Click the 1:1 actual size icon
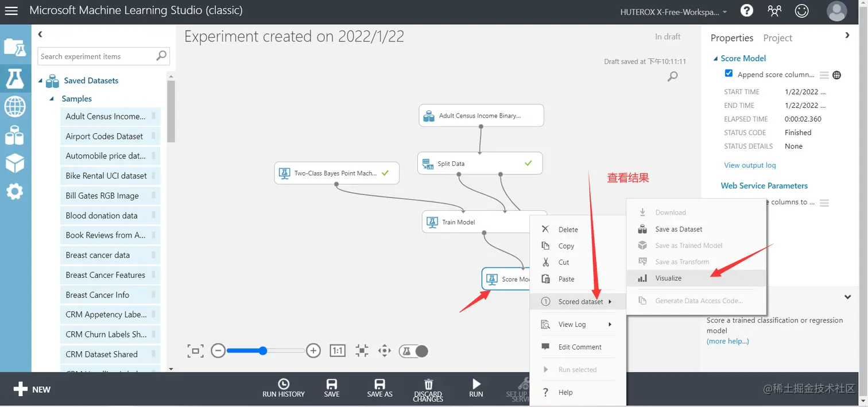The height and width of the screenshot is (407, 868). (x=338, y=351)
